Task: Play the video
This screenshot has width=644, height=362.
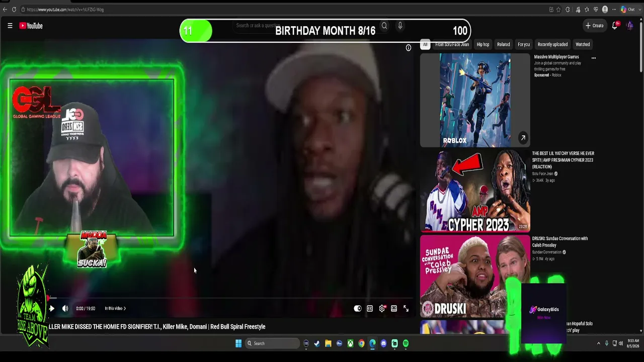Action: (51, 308)
